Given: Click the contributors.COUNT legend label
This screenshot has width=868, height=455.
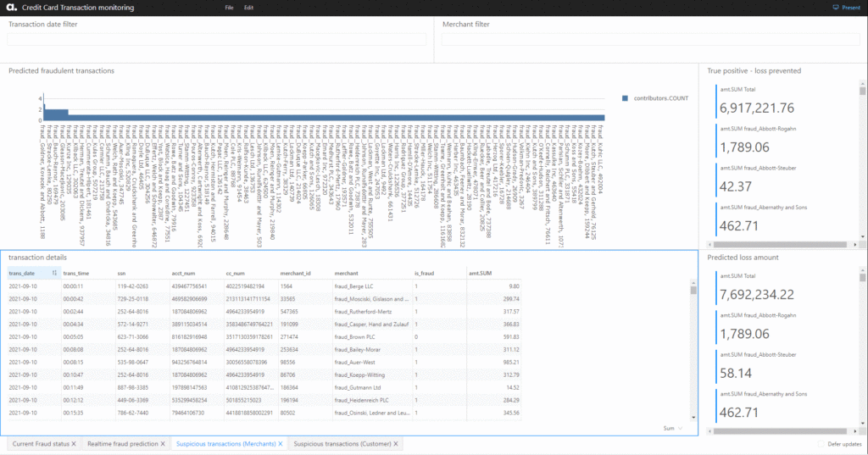Looking at the screenshot, I should click(x=661, y=98).
